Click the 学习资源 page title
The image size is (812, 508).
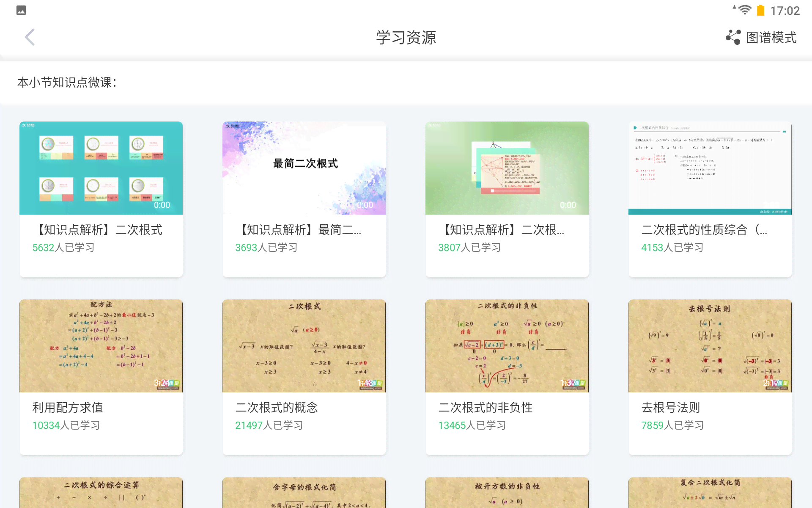click(406, 38)
